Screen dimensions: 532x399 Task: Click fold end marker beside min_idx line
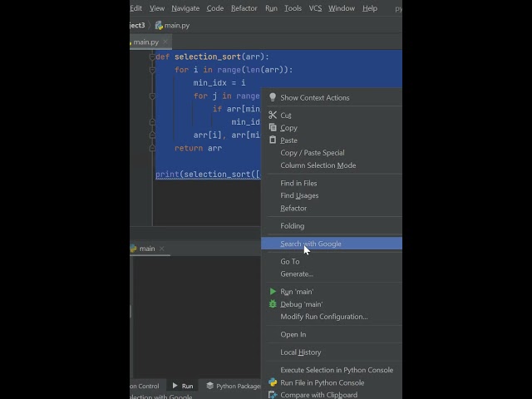pos(152,122)
